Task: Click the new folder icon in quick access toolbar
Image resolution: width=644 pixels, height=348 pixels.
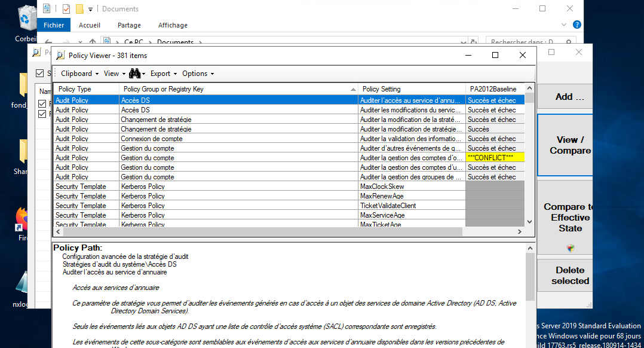Action: click(79, 9)
